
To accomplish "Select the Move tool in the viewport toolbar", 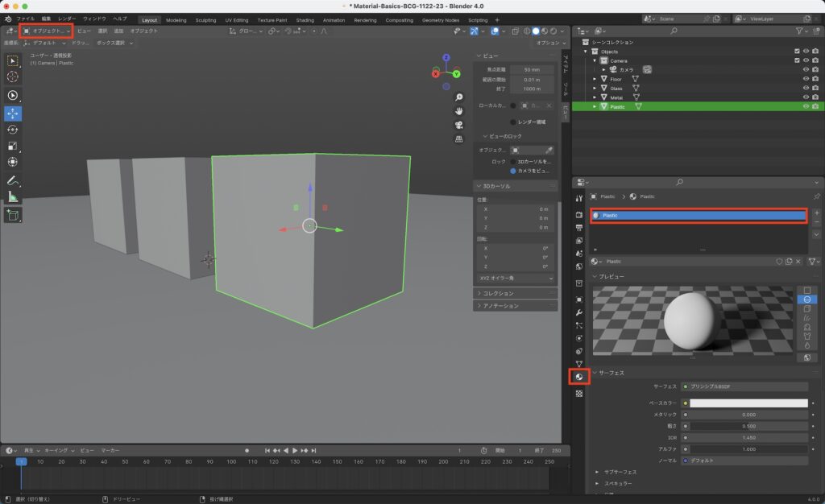I will [x=13, y=114].
